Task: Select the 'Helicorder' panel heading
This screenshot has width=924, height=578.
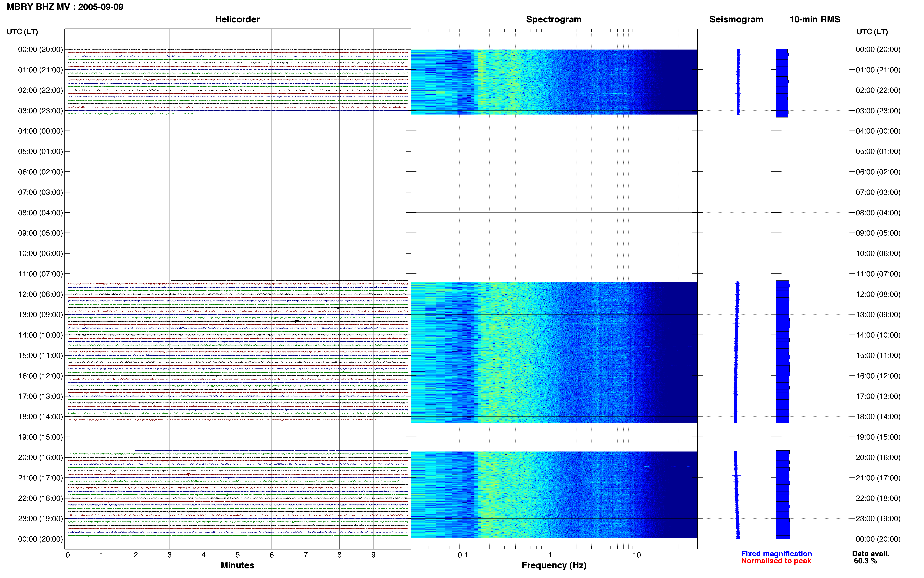Action: pos(237,20)
